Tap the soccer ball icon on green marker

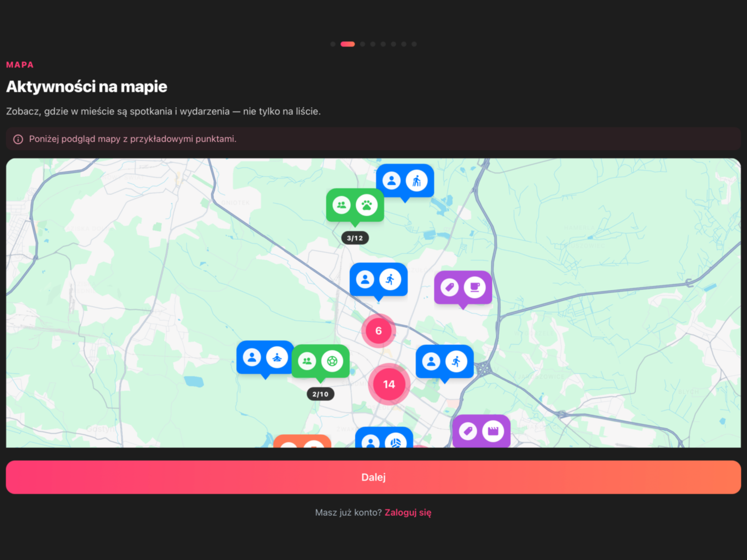click(x=332, y=361)
